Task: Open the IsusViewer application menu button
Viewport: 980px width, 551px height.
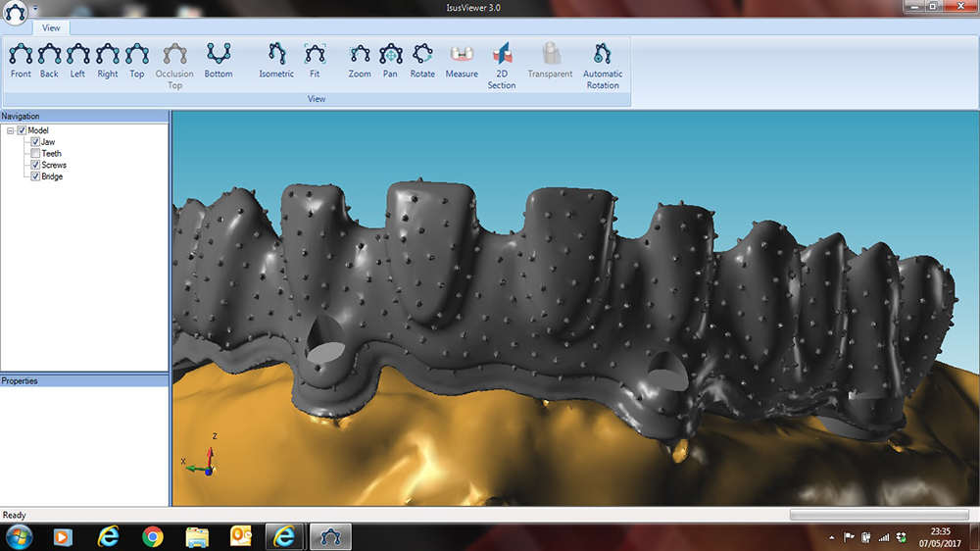Action: click(x=14, y=13)
